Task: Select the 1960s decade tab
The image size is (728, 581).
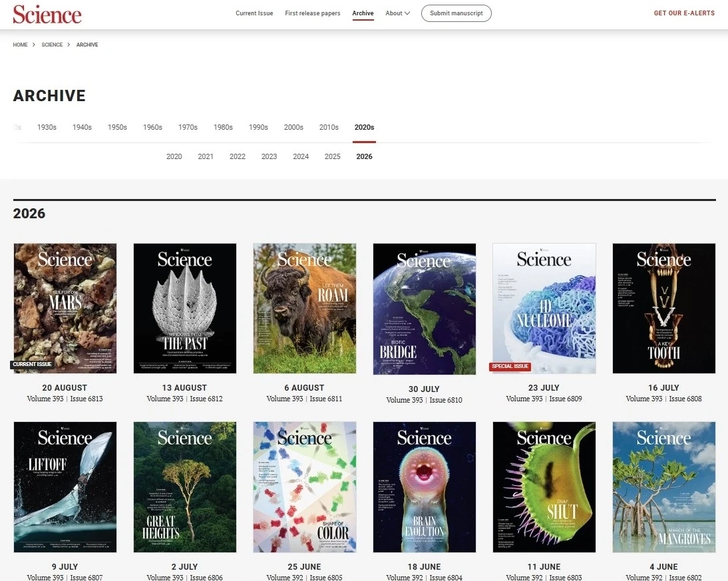Action: click(153, 127)
